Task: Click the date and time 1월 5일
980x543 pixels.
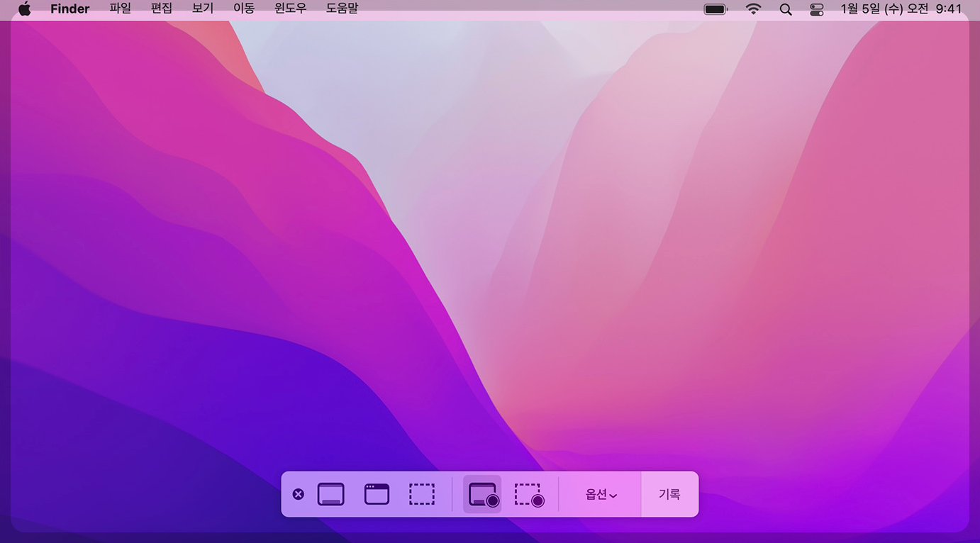Action: 901,9
